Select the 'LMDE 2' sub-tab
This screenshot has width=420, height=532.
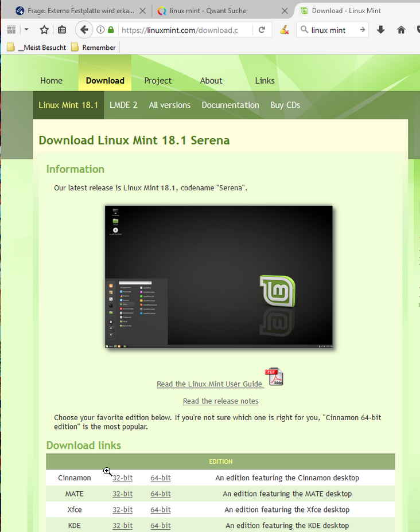(123, 105)
